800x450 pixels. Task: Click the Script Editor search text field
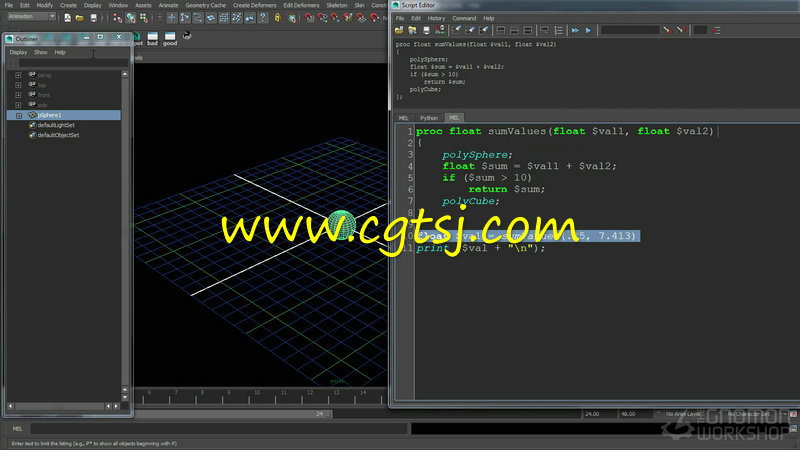[630, 31]
